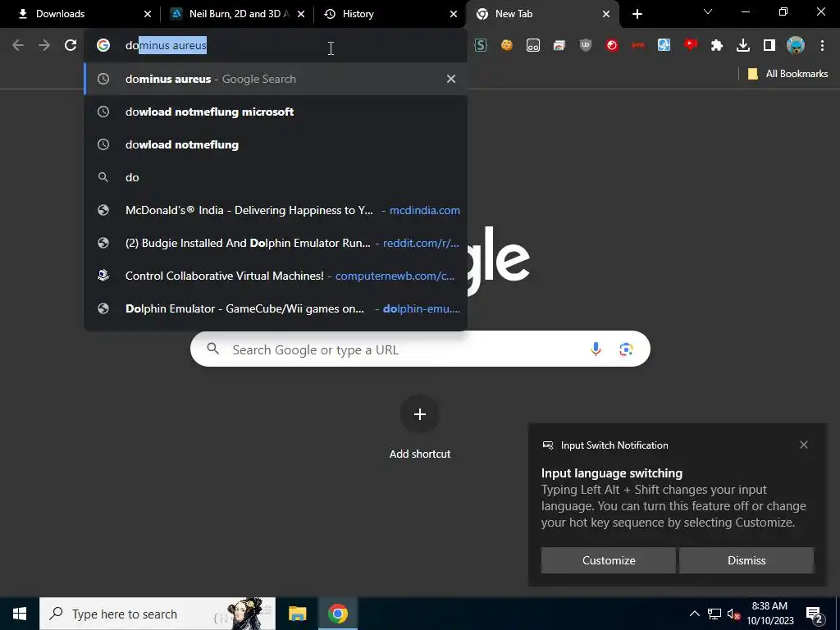
Task: Open the red YouTube-style extension icon
Action: (x=691, y=46)
